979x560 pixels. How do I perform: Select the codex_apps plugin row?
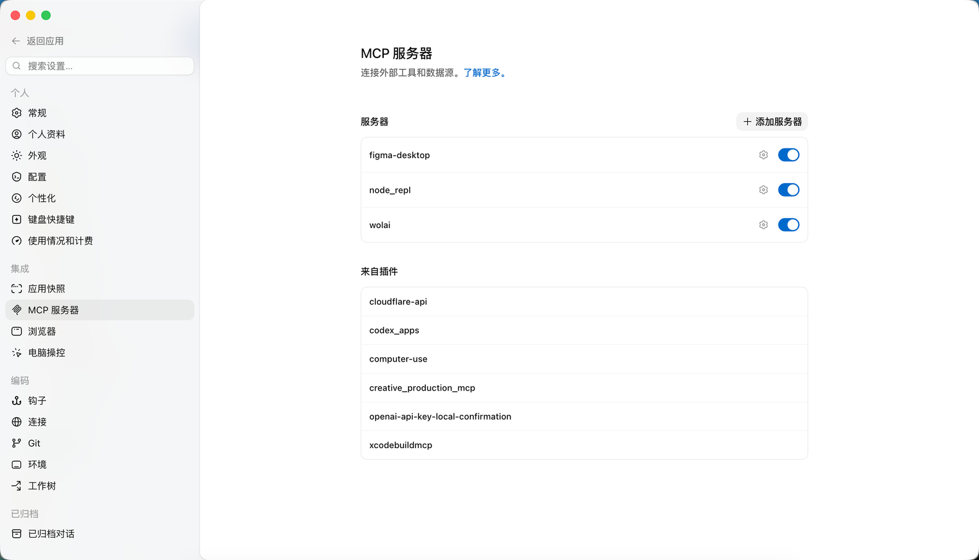click(584, 330)
